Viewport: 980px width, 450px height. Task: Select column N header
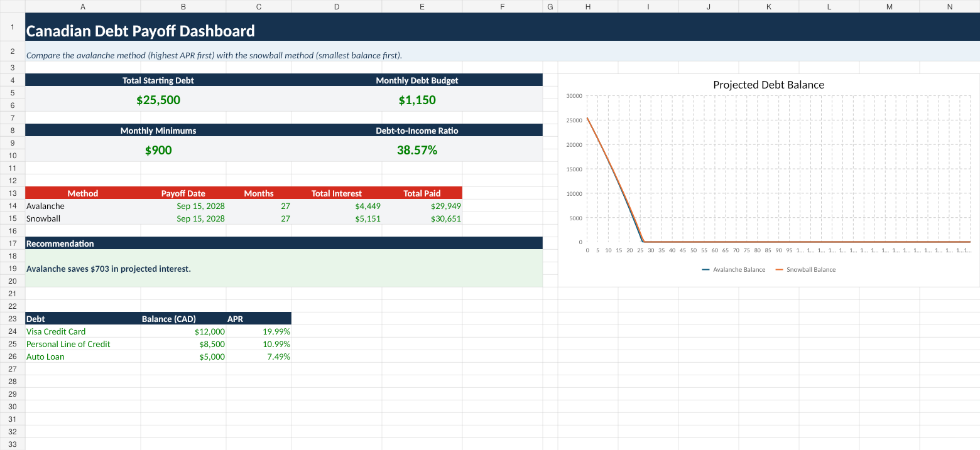click(x=950, y=6)
